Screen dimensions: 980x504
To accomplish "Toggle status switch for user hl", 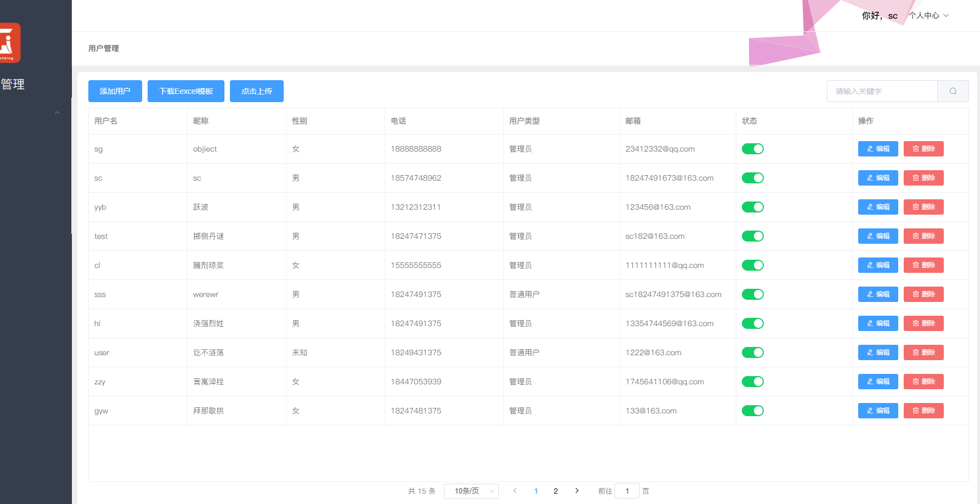I will [753, 323].
